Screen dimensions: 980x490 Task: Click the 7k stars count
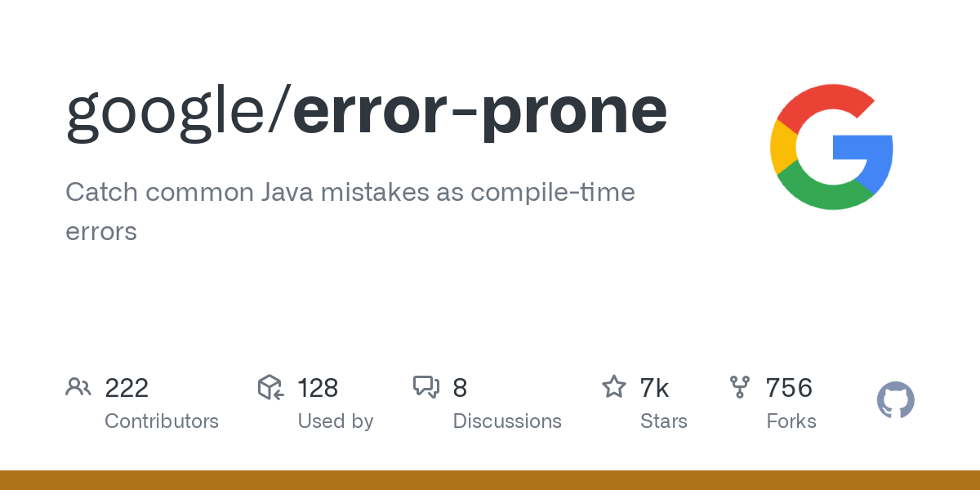click(655, 388)
